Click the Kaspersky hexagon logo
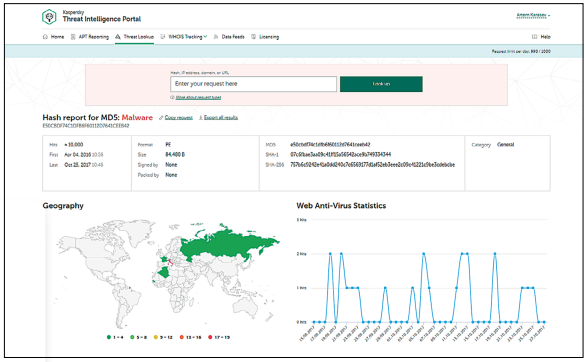Screen dimensions: 585x362 coord(49,17)
